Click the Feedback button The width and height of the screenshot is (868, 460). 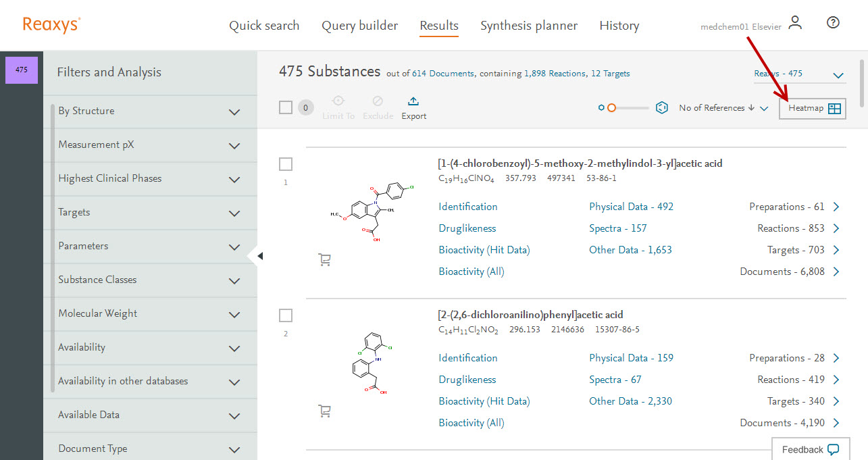pos(810,449)
